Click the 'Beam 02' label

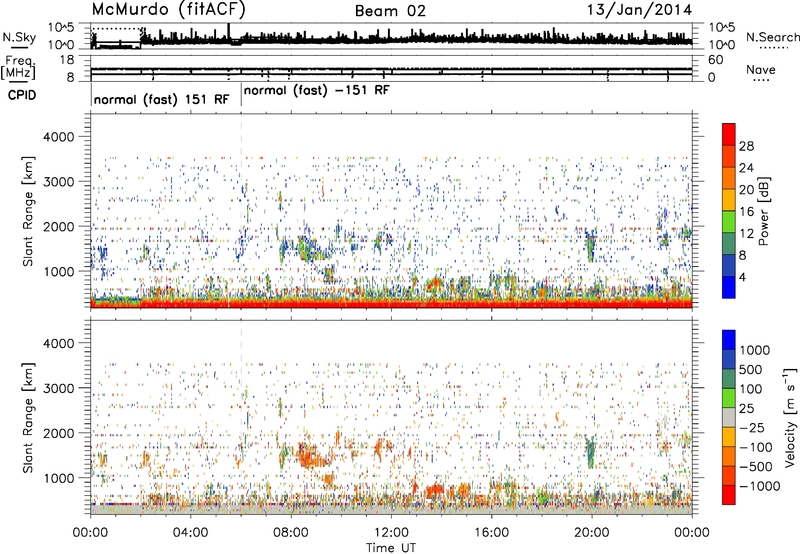coord(390,11)
